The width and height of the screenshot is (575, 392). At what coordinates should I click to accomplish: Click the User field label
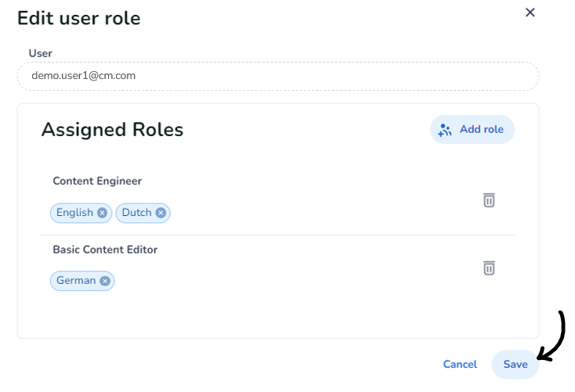[x=40, y=53]
